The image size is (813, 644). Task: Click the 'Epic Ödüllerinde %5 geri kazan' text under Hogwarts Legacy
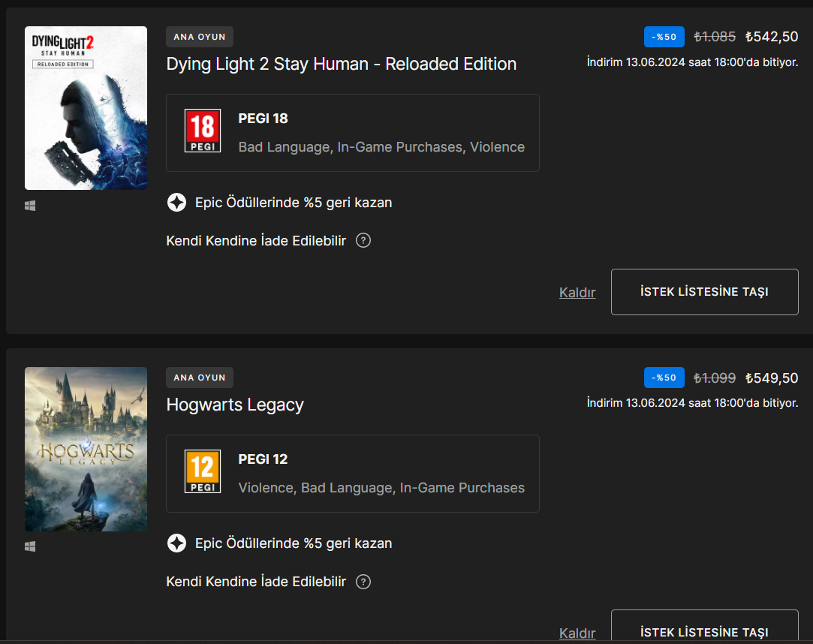[x=294, y=543]
